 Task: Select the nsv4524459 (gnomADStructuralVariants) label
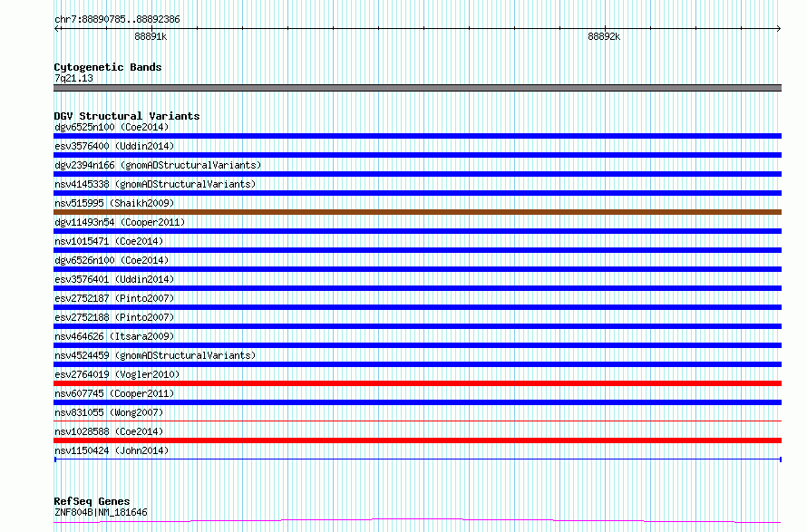point(155,355)
